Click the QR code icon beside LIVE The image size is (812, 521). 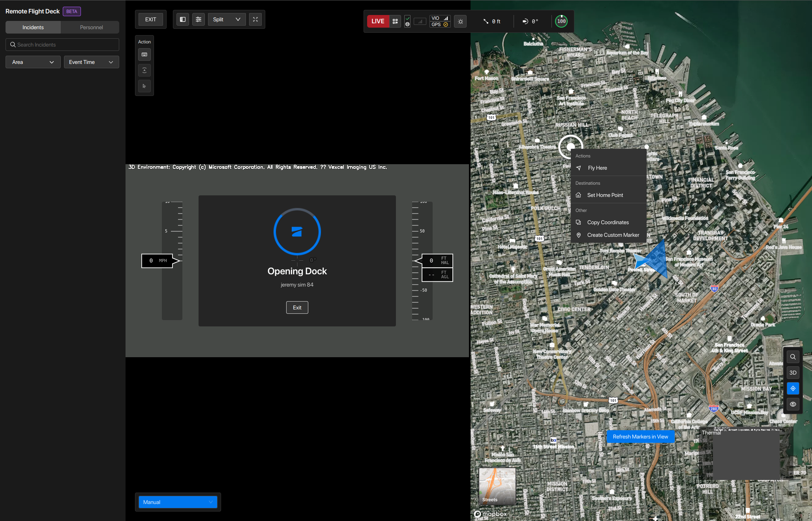pos(395,21)
